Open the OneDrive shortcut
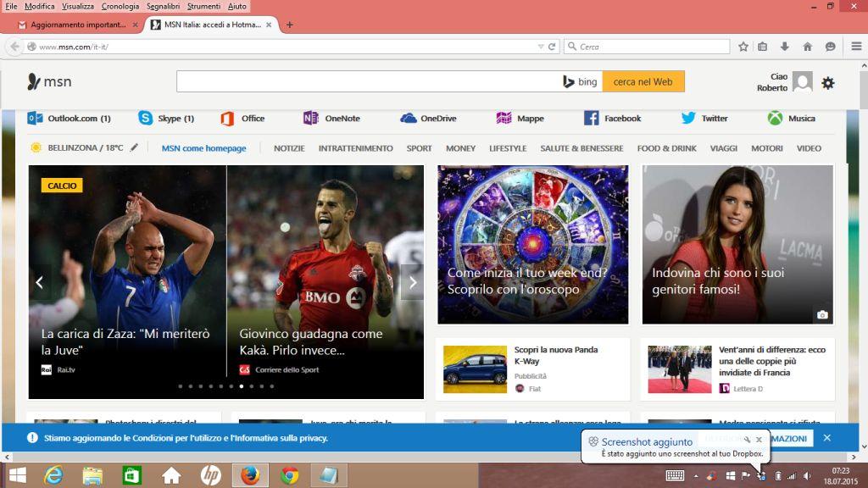Viewport: 868px width, 488px height. [x=428, y=119]
